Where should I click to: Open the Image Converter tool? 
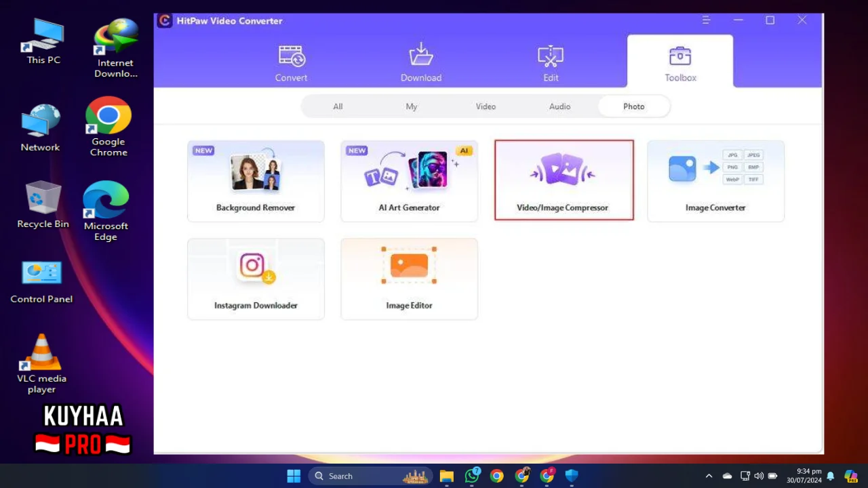click(715, 181)
